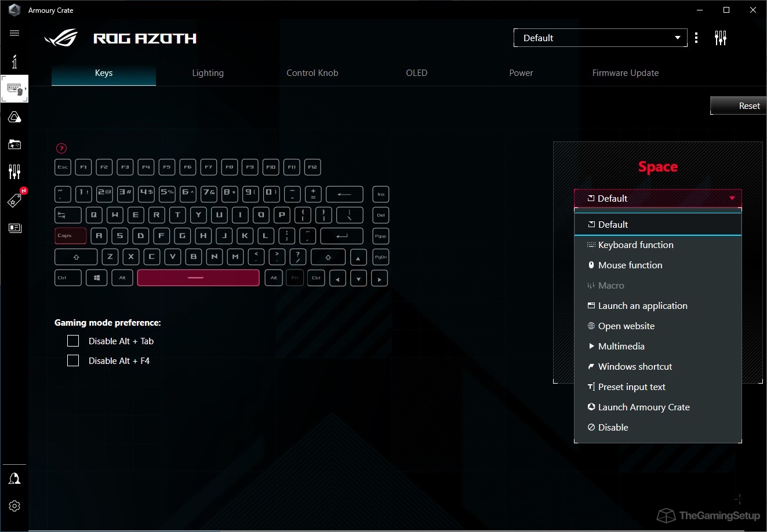Screen dimensions: 767x532
Task: Click the console sliders icon in sidebar
Action: (14, 171)
